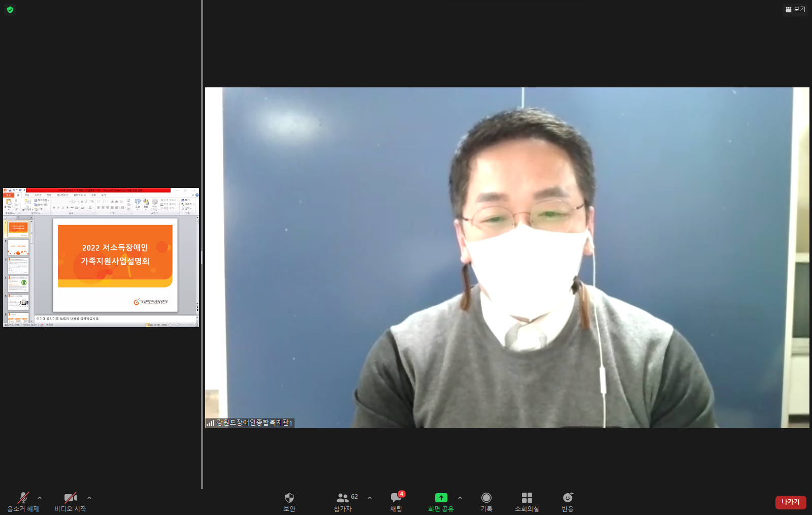Start recording with the Record icon

486,498
